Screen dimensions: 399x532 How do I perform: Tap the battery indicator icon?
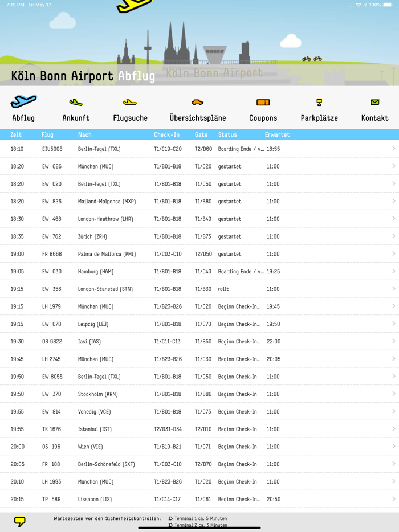(x=388, y=5)
